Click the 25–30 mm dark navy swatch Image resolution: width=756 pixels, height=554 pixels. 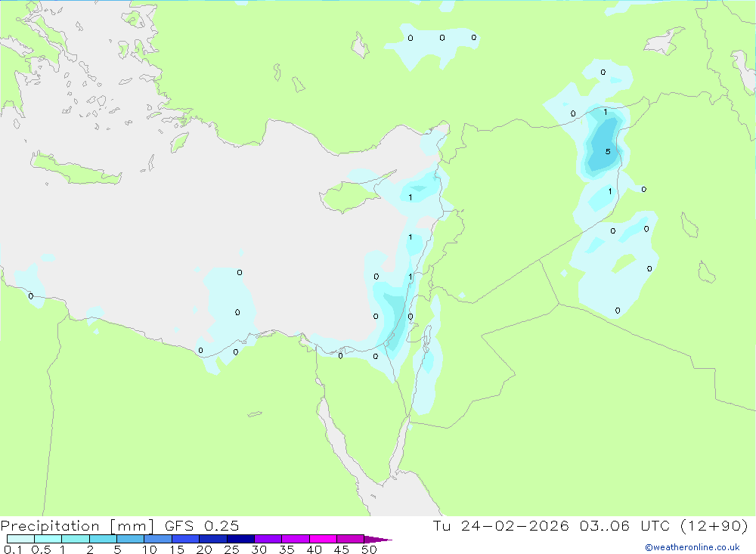pos(240,539)
